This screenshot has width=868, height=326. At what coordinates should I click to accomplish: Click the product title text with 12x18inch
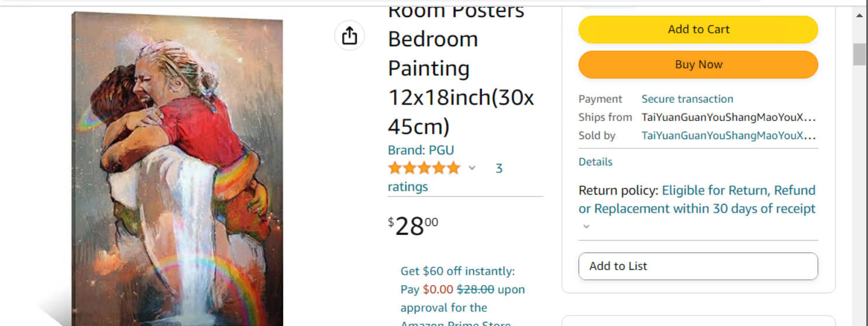pos(460,98)
